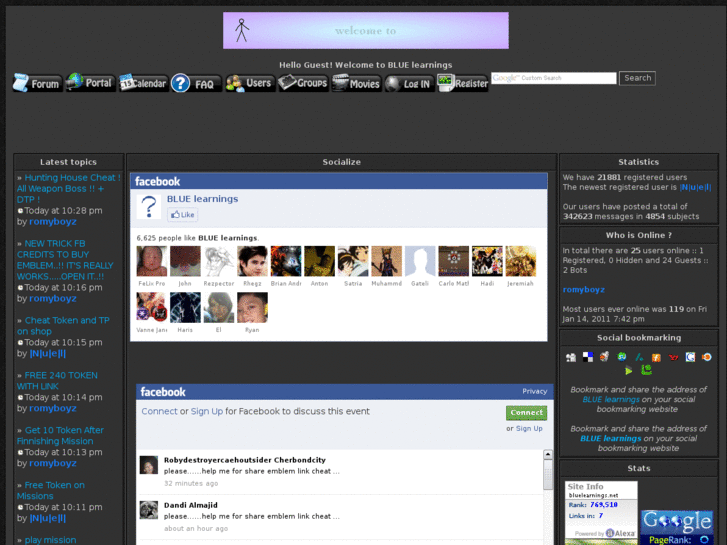Click the Google PageRank badge
Viewport: 727px width, 545px height.
(x=677, y=527)
